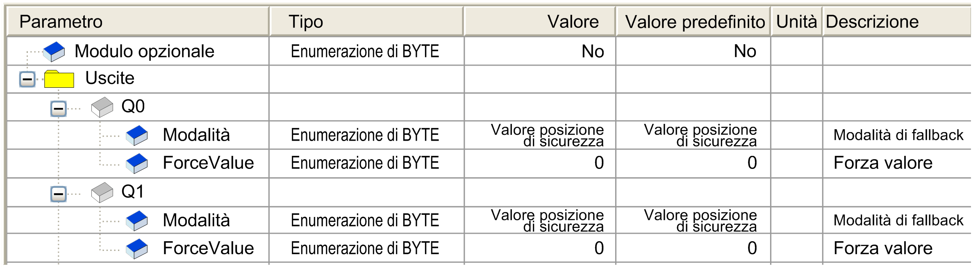Click the gray cube icon for Q0
This screenshot has height=269, width=980.
(102, 107)
